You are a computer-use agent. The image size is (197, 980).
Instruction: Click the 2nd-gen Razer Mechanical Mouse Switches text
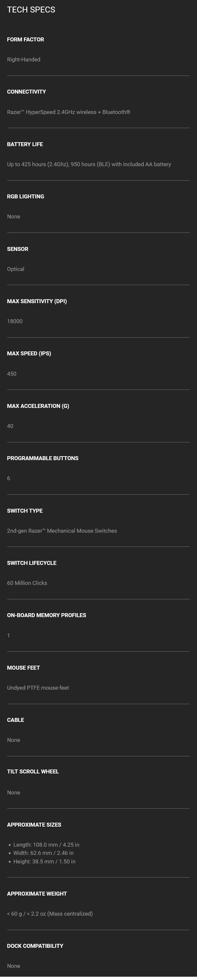pyautogui.click(x=62, y=531)
